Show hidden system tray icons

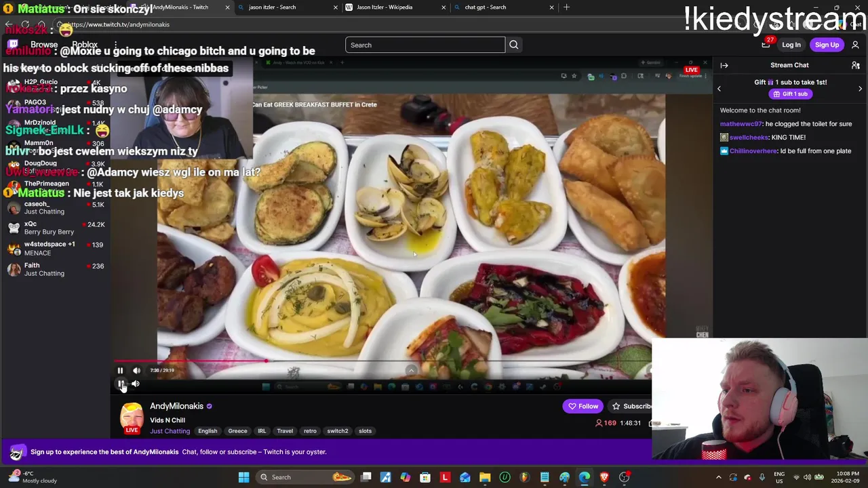[x=719, y=477]
